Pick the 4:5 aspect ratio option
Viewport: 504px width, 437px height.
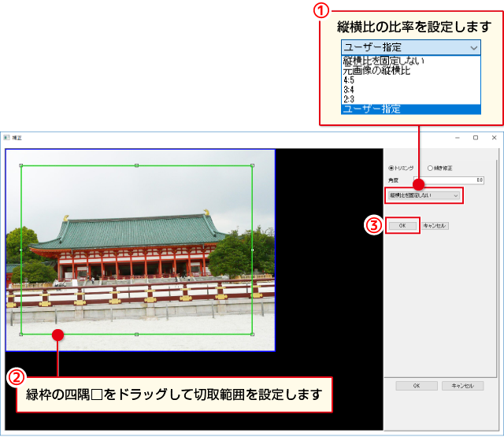tap(349, 80)
